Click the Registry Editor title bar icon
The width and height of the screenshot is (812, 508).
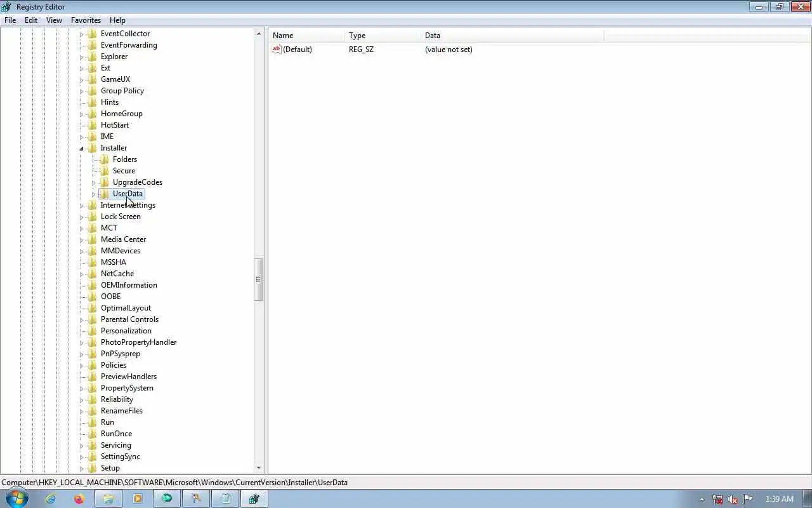pos(6,7)
